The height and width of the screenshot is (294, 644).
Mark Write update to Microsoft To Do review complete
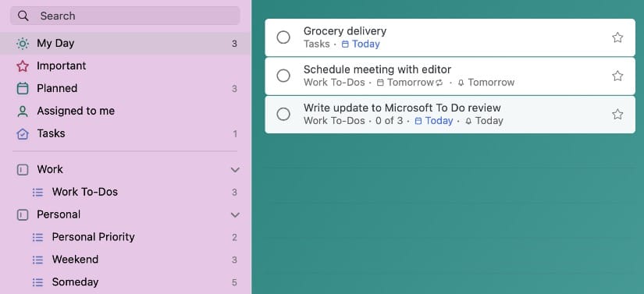coord(283,114)
